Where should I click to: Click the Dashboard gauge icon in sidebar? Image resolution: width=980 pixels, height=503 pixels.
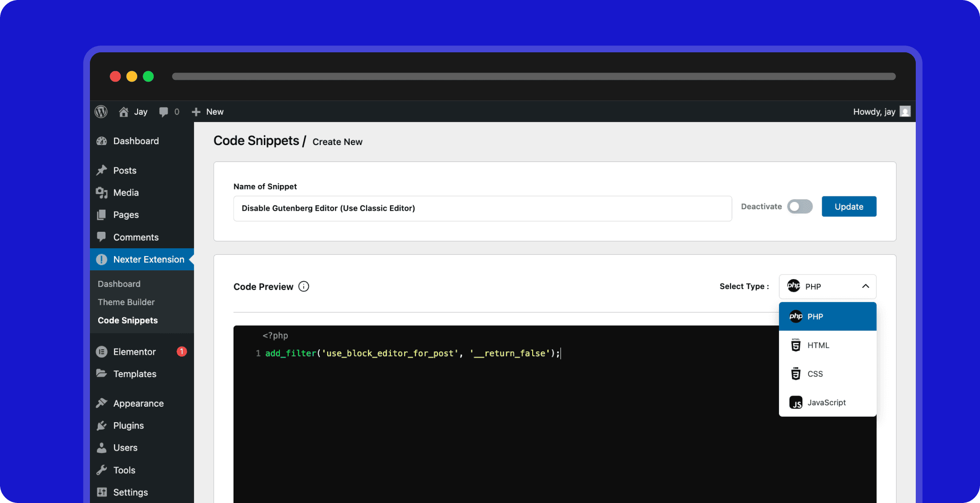(x=101, y=141)
